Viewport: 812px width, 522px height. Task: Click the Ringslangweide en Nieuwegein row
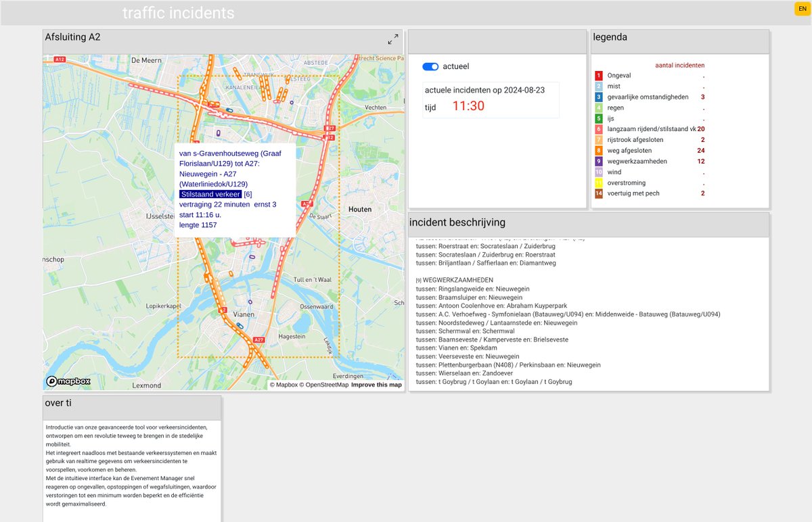(x=472, y=289)
